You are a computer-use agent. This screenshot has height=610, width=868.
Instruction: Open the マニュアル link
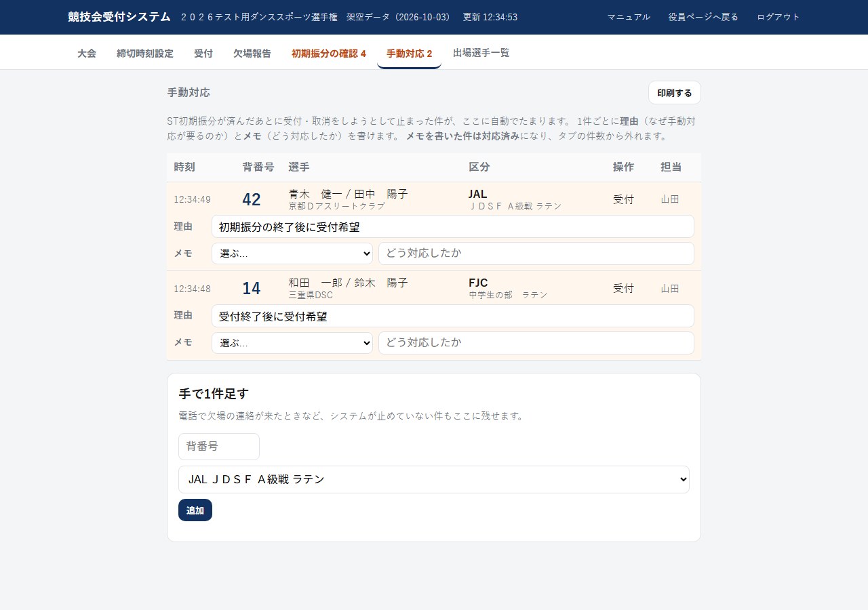tap(629, 17)
